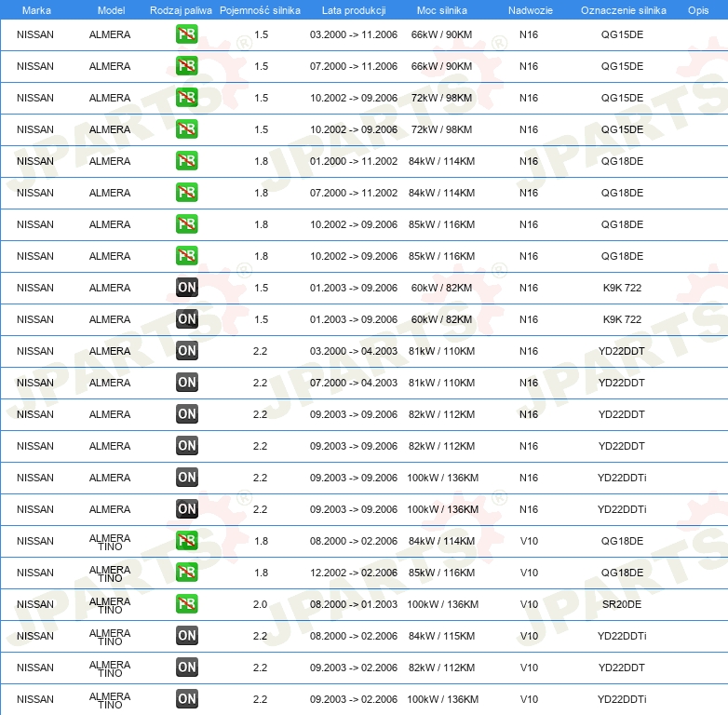Click diesel ON icon in 84kW / 115KM row
This screenshot has width=728, height=715.
click(x=186, y=636)
